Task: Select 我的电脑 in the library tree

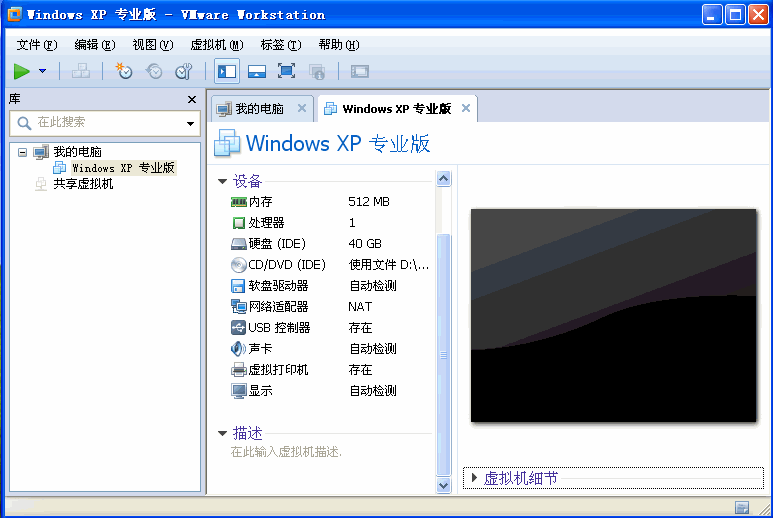Action: (x=77, y=152)
